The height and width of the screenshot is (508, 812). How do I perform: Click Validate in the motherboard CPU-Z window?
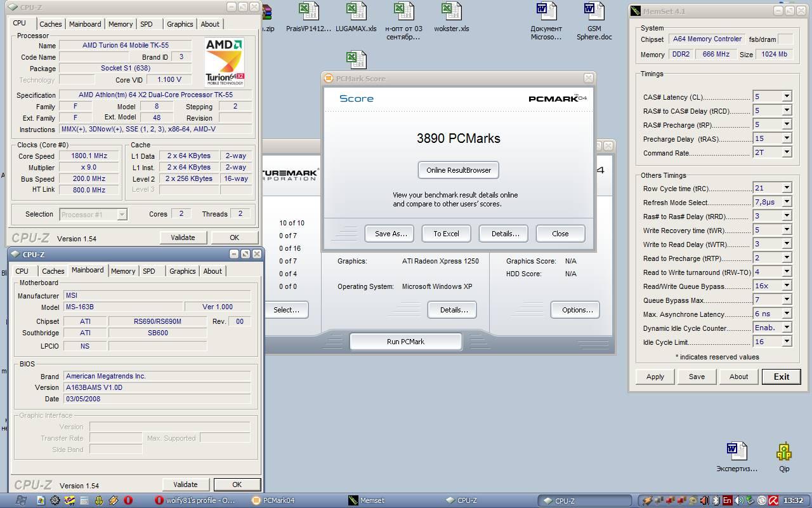185,484
